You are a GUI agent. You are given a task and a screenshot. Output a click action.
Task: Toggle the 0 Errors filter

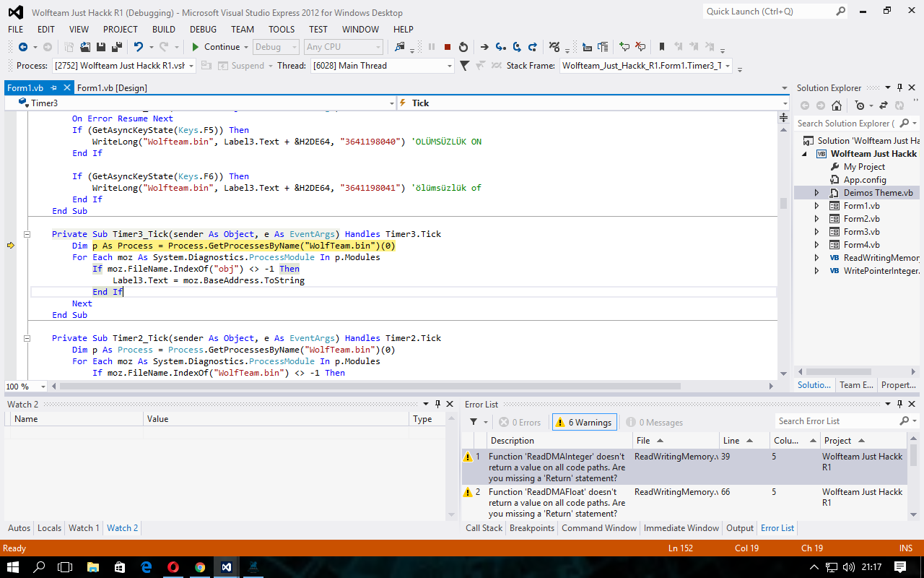tap(519, 422)
